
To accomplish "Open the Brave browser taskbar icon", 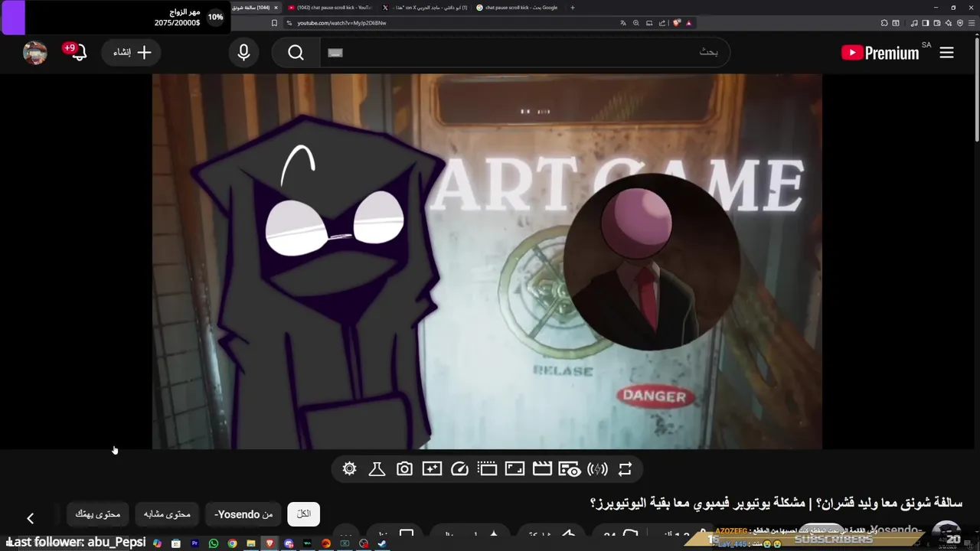I will pyautogui.click(x=269, y=543).
